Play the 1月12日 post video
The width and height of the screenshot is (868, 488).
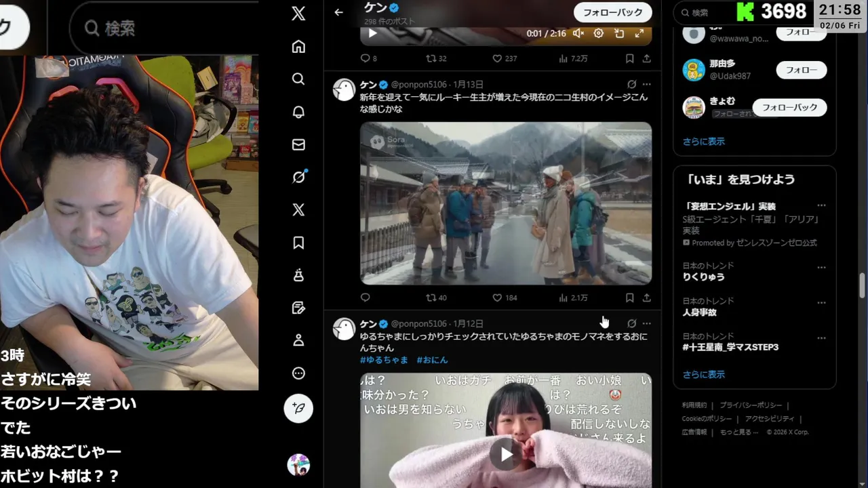pyautogui.click(x=506, y=454)
